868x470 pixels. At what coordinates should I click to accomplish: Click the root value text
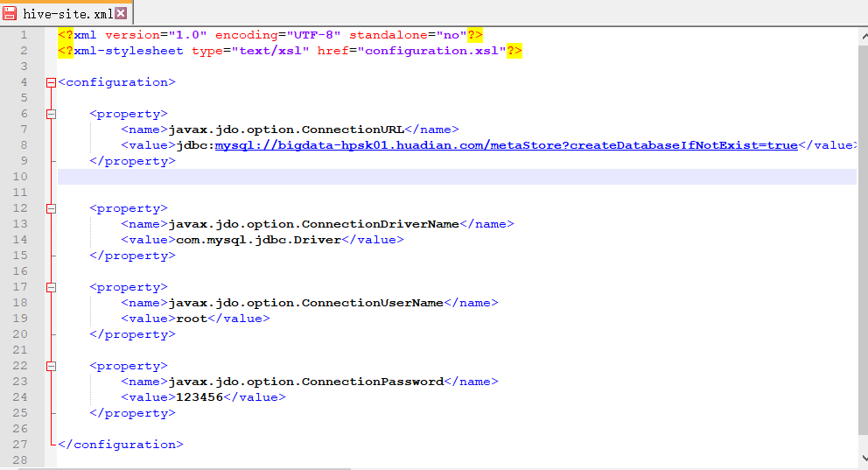(x=192, y=319)
